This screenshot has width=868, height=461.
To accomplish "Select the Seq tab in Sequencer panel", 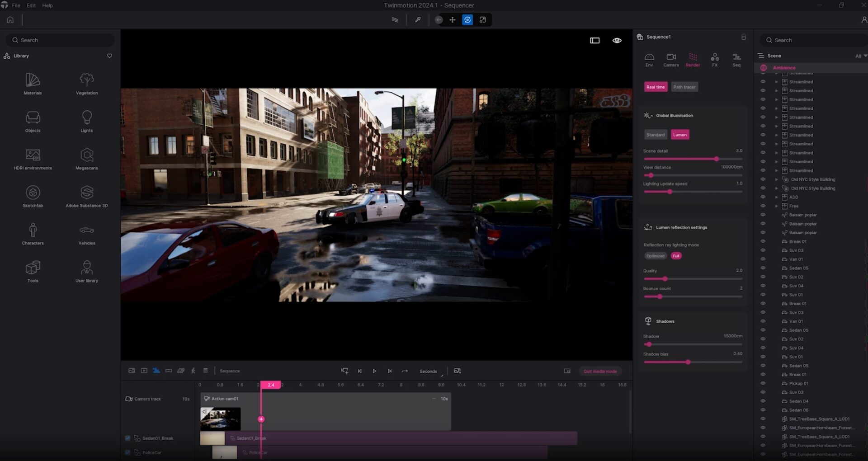I will pos(736,59).
